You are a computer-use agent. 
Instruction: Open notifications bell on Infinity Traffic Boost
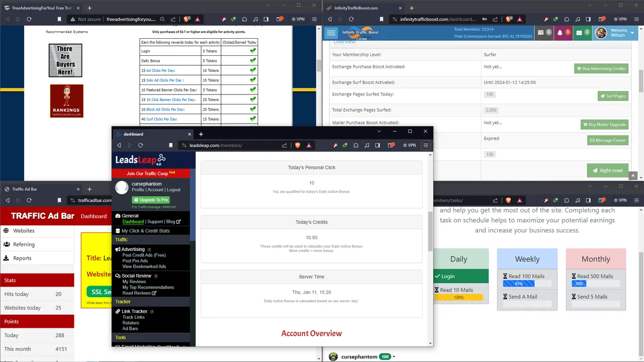(x=560, y=33)
